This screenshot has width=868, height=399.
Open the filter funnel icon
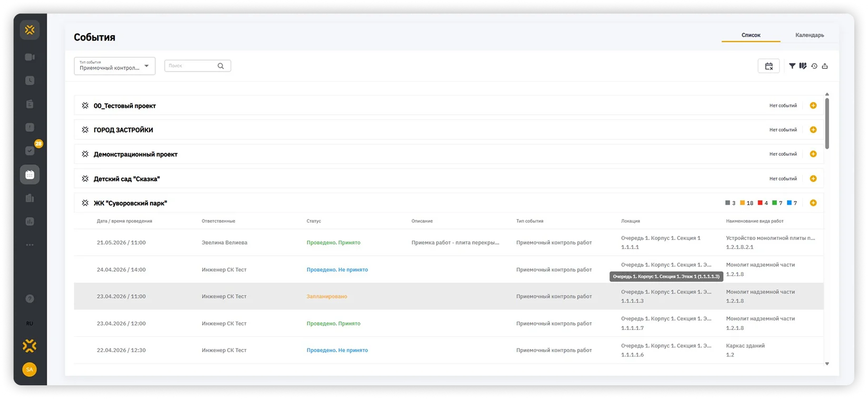792,66
